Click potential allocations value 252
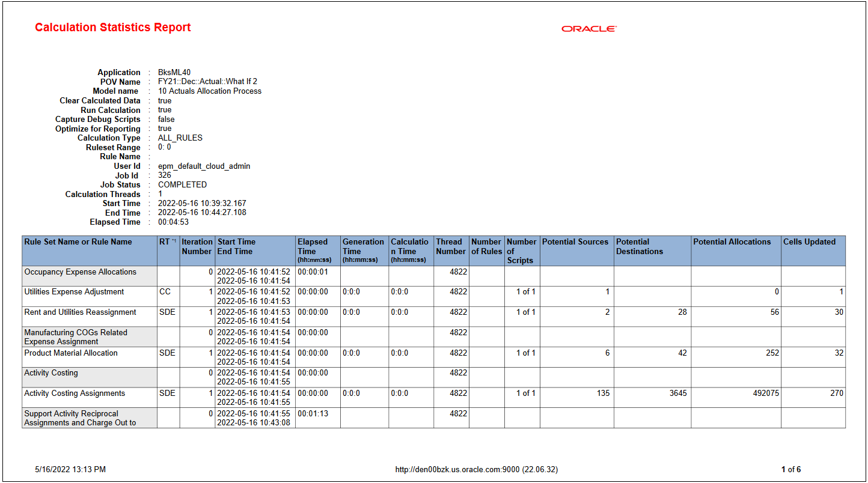868x483 pixels. [x=772, y=353]
